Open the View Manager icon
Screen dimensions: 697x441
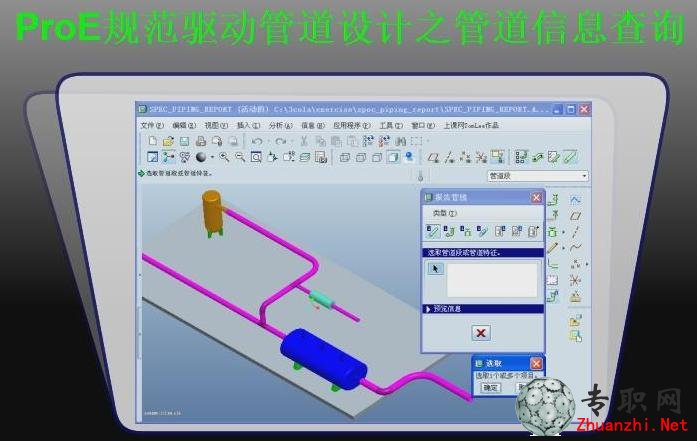[x=321, y=157]
